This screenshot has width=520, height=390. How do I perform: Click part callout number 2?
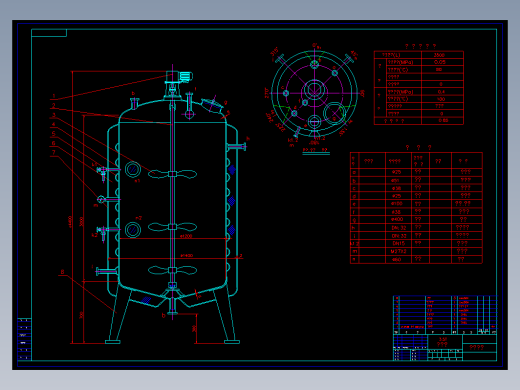tap(54, 105)
